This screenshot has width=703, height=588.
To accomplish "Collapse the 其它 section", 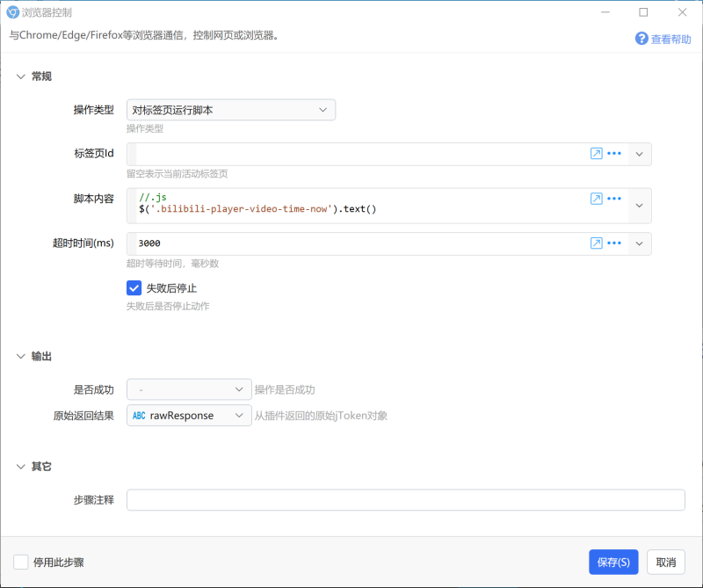I will 20,467.
